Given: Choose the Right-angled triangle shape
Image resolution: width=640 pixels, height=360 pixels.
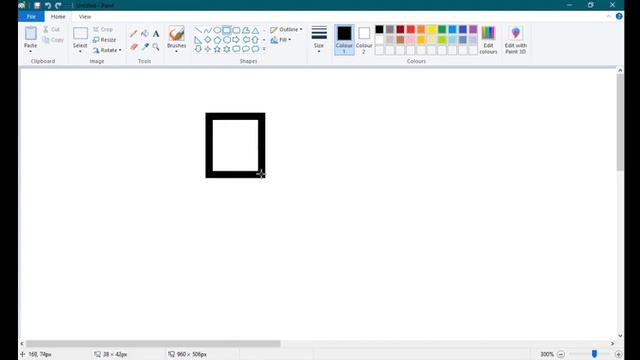Looking at the screenshot, I should pyautogui.click(x=198, y=40).
